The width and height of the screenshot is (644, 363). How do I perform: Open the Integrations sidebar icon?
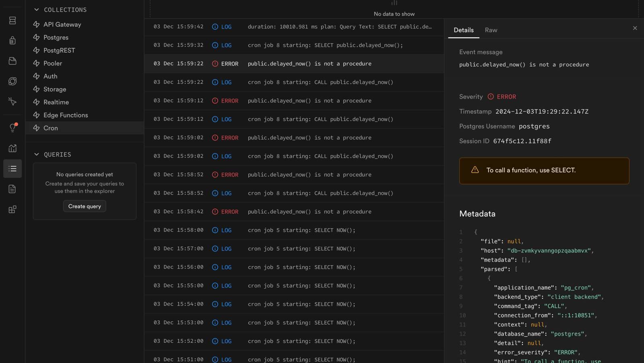pyautogui.click(x=12, y=209)
